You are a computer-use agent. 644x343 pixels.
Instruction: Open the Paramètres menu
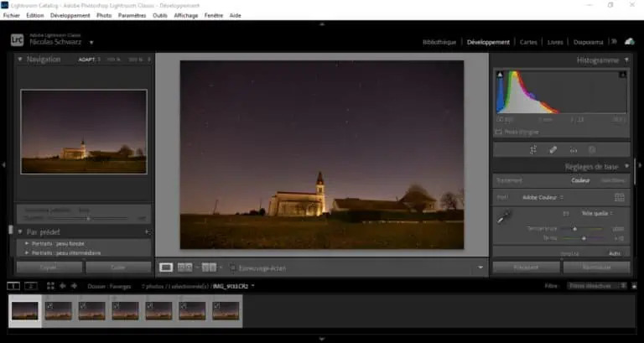point(132,16)
